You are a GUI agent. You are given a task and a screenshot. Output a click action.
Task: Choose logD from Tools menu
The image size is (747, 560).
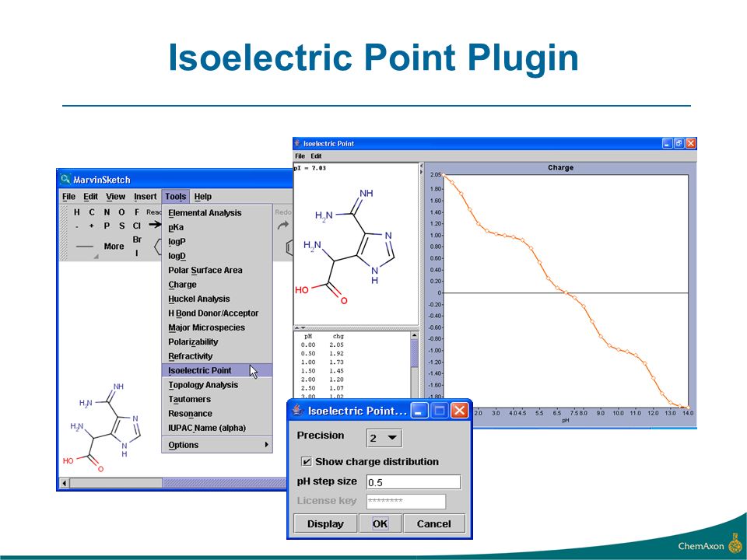217,256
